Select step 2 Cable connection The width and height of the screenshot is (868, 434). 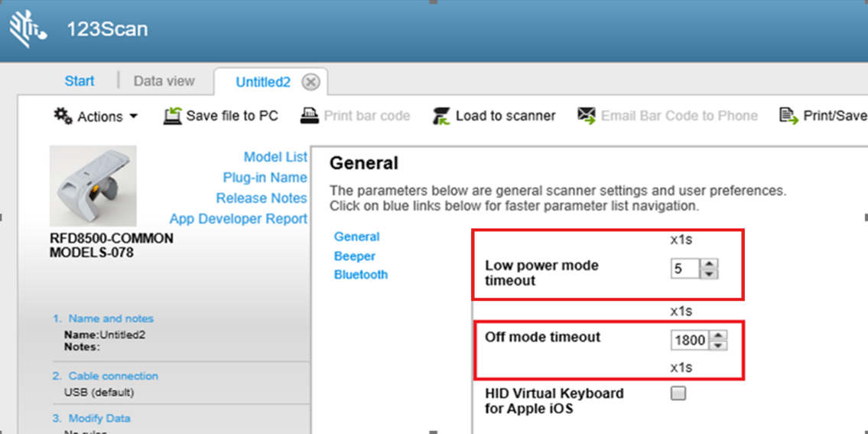[112, 376]
